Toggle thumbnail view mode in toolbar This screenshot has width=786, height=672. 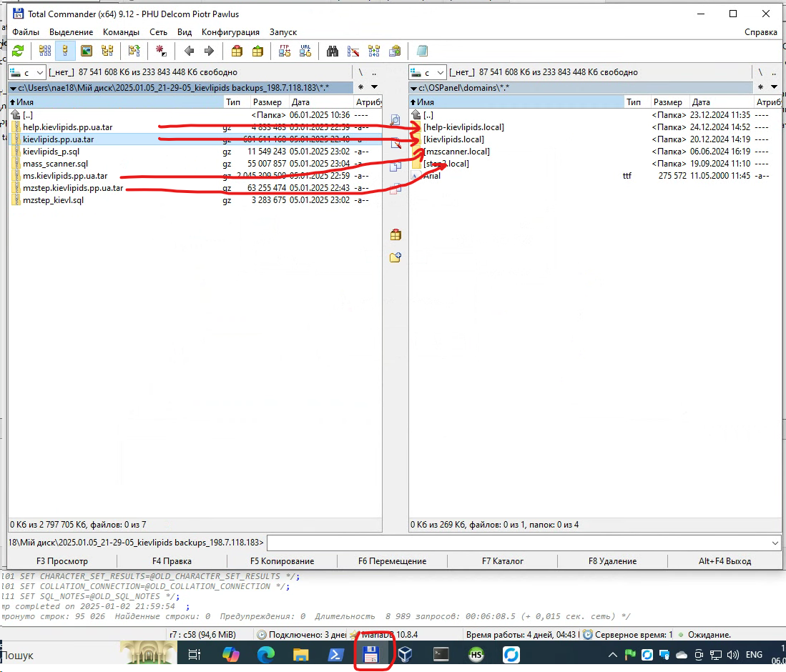pyautogui.click(x=87, y=51)
